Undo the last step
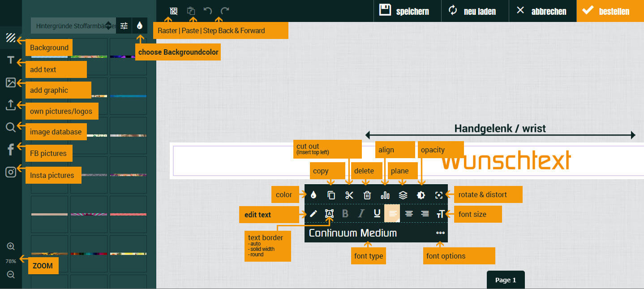Image resolution: width=644 pixels, height=289 pixels. click(x=208, y=11)
